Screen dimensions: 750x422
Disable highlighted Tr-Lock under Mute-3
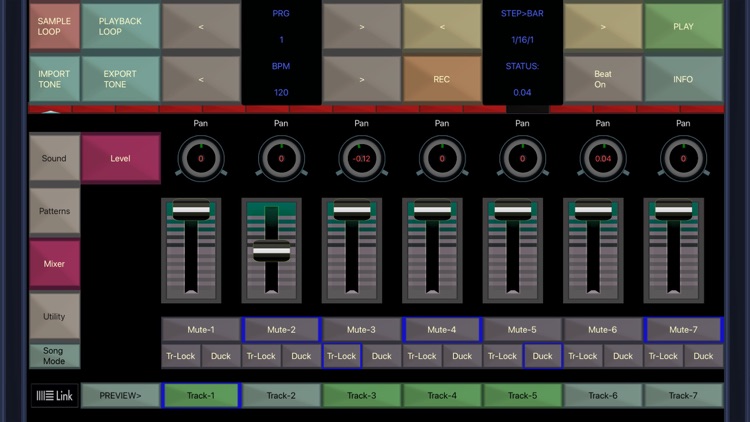[x=342, y=356]
